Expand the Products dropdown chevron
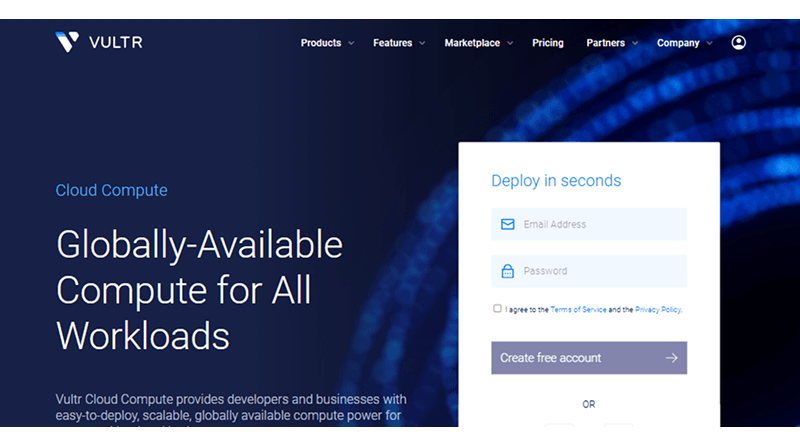The width and height of the screenshot is (800, 445). tap(351, 43)
